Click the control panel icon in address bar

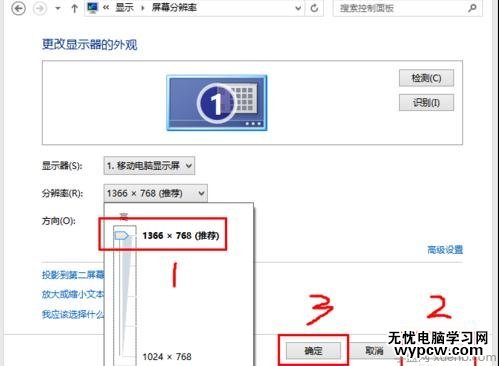click(92, 8)
